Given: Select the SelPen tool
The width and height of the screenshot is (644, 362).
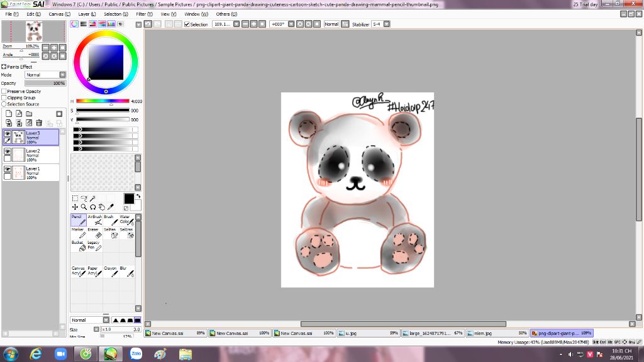Looking at the screenshot, I should coord(111,233).
